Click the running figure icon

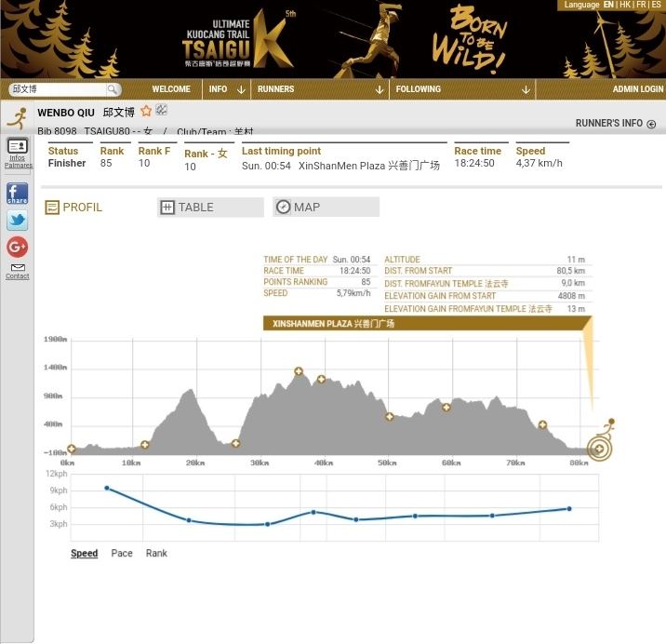(17, 118)
